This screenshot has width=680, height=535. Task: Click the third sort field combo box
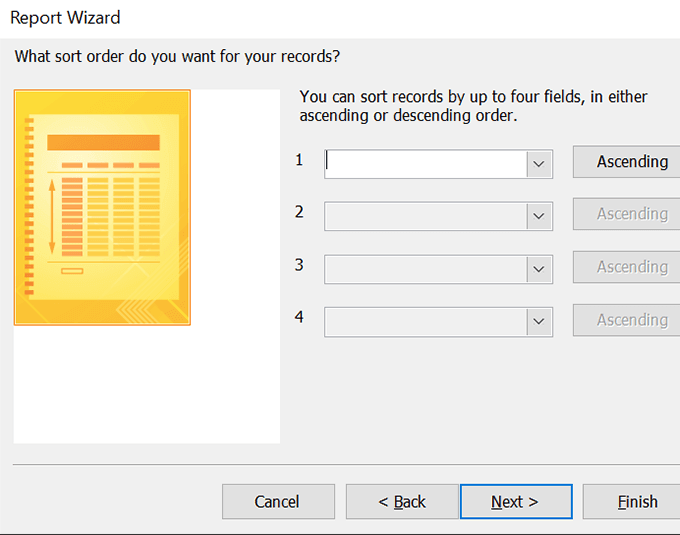(x=438, y=269)
